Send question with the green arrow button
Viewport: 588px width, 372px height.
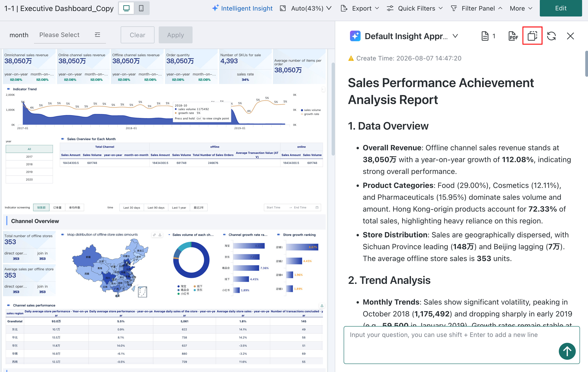567,351
